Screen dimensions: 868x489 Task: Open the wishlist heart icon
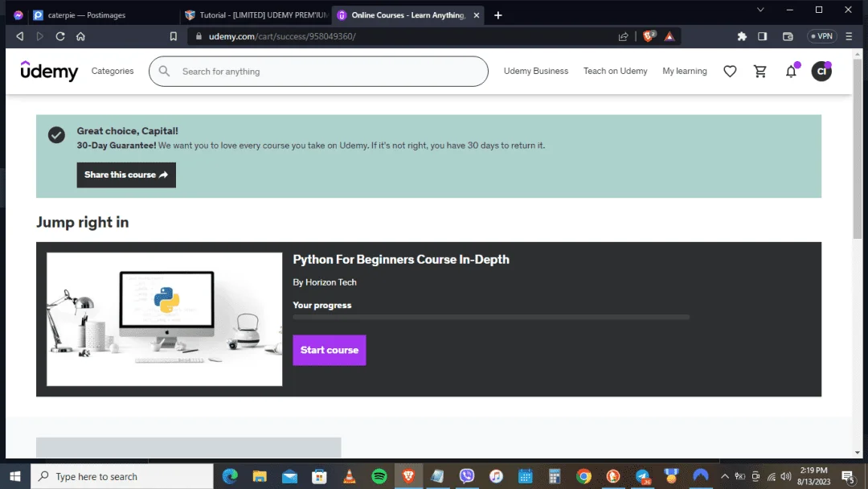point(730,72)
